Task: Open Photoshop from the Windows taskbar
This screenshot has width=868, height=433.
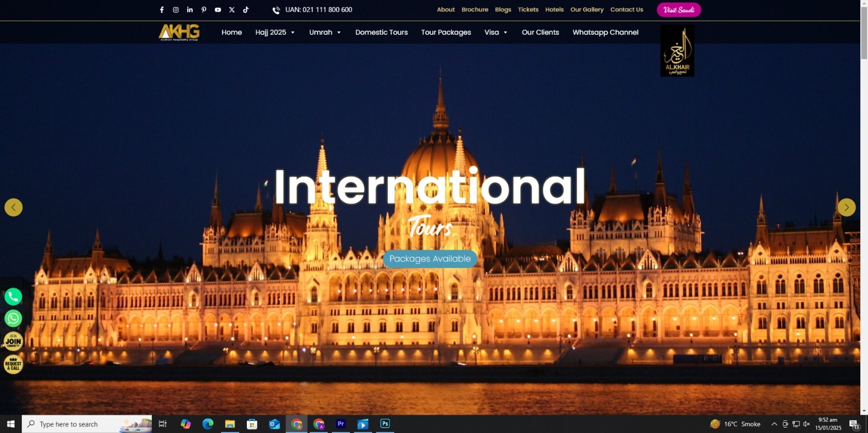Action: [x=385, y=424]
